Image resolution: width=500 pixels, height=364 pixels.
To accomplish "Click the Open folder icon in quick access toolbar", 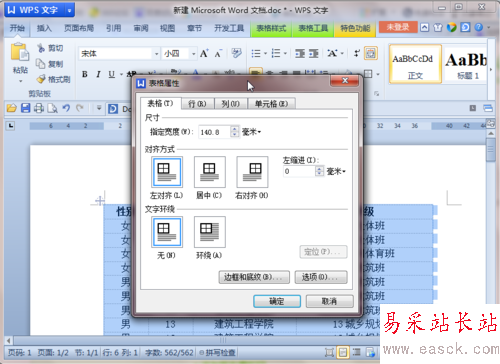I will 12,108.
